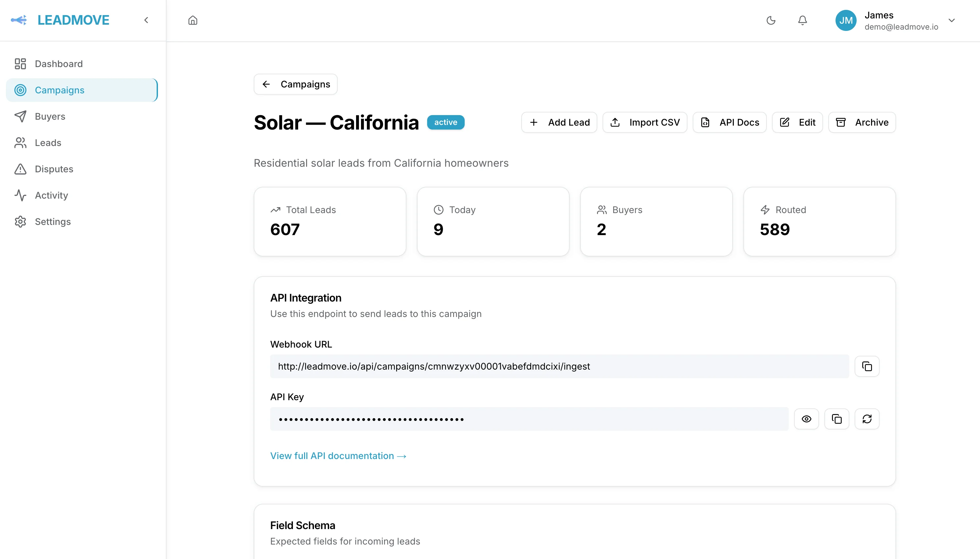Click the Disputes warning triangle icon
The height and width of the screenshot is (559, 980).
coord(20,169)
